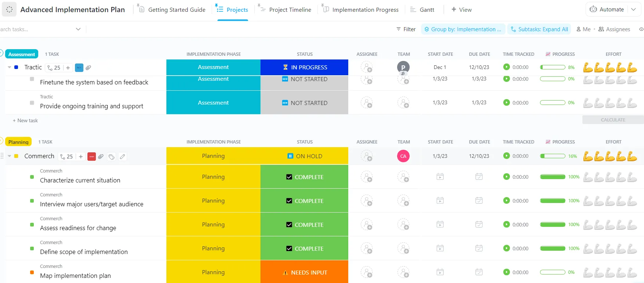Screen dimensions: 644x283
Task: Open due date calendar icon for Map implementation plan
Action: [x=479, y=272]
